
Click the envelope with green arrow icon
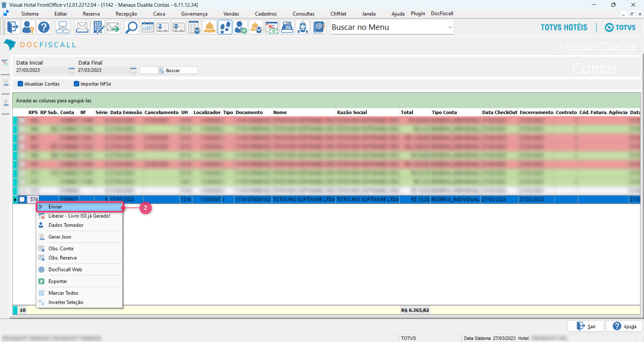[x=113, y=27]
